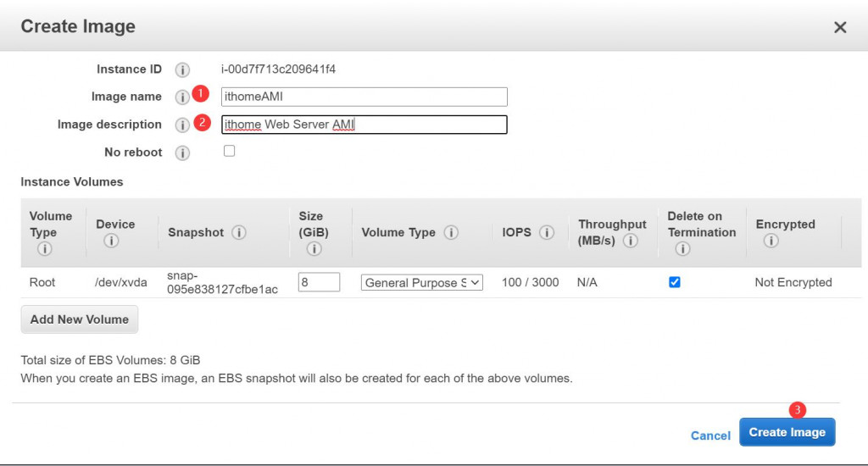The width and height of the screenshot is (868, 466).
Task: Click into the Image description text field
Action: (x=364, y=125)
